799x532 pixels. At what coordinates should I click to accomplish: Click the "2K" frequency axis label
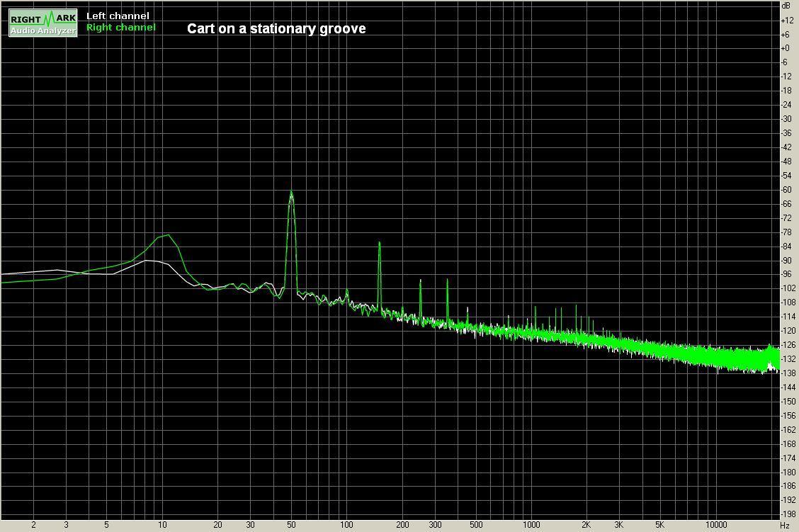[x=586, y=525]
